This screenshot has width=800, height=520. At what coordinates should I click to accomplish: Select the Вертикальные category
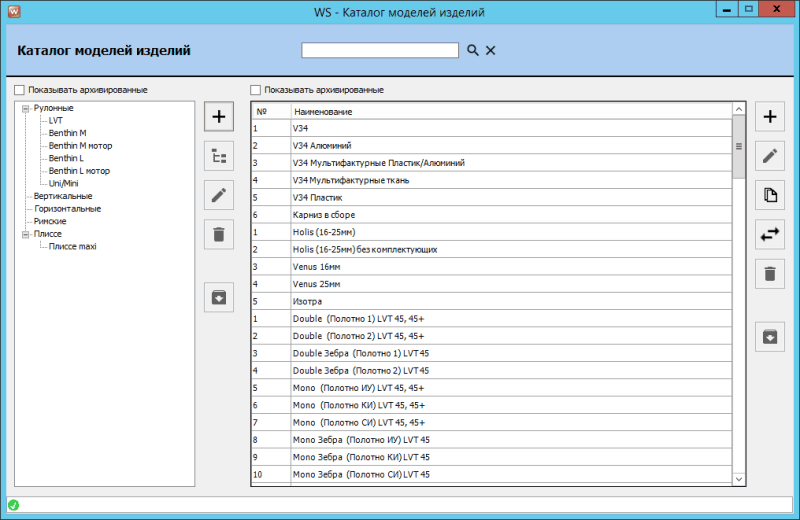point(63,196)
